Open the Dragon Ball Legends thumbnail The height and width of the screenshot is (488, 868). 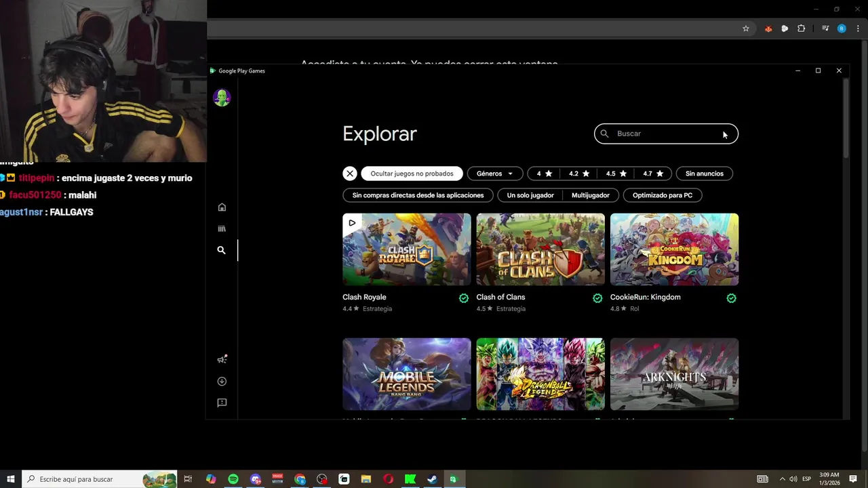(x=540, y=374)
